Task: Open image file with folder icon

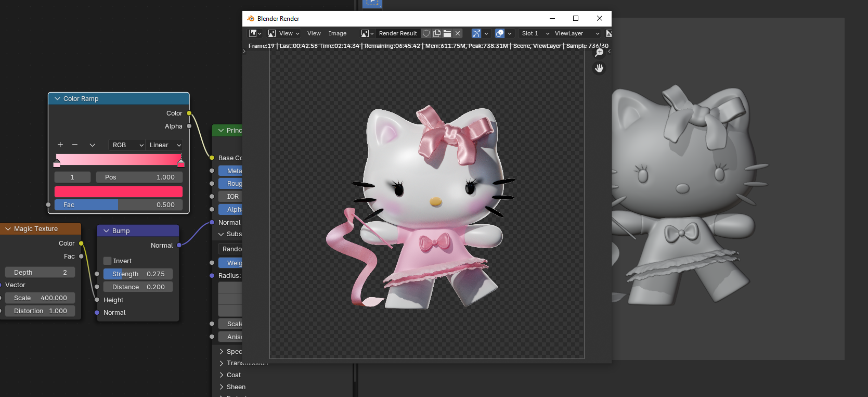Action: pos(447,33)
